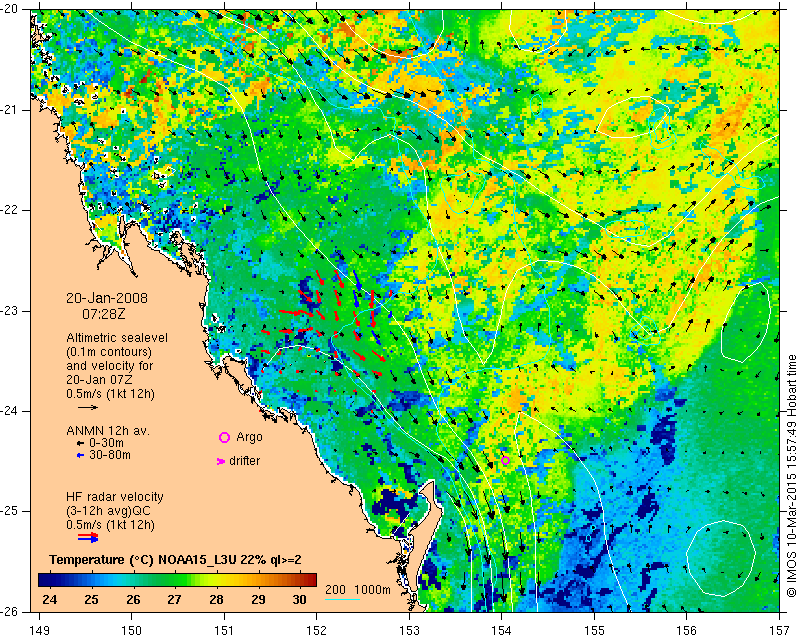Click the longitude axis label '150'
The height and width of the screenshot is (640, 800).
(x=132, y=631)
